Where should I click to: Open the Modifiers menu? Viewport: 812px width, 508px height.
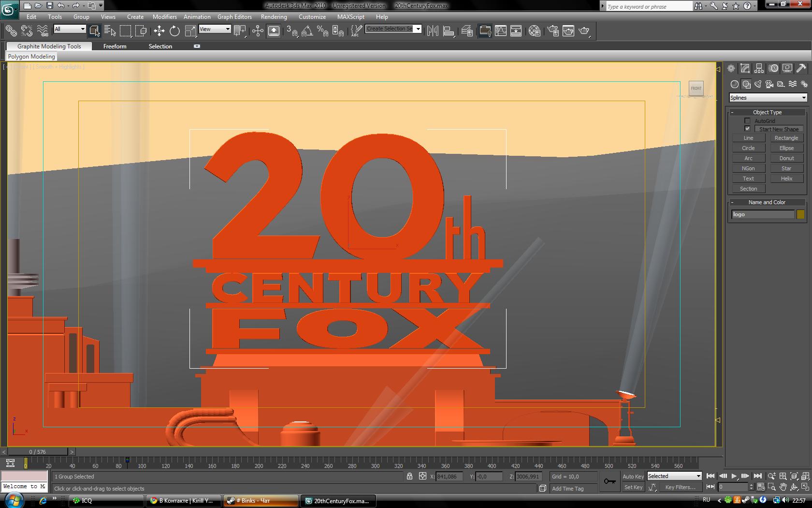tap(164, 17)
